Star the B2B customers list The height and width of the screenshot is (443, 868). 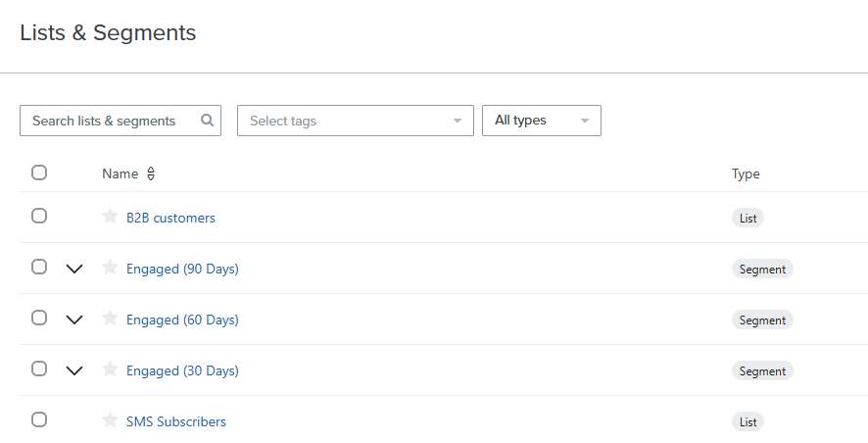[x=110, y=216]
